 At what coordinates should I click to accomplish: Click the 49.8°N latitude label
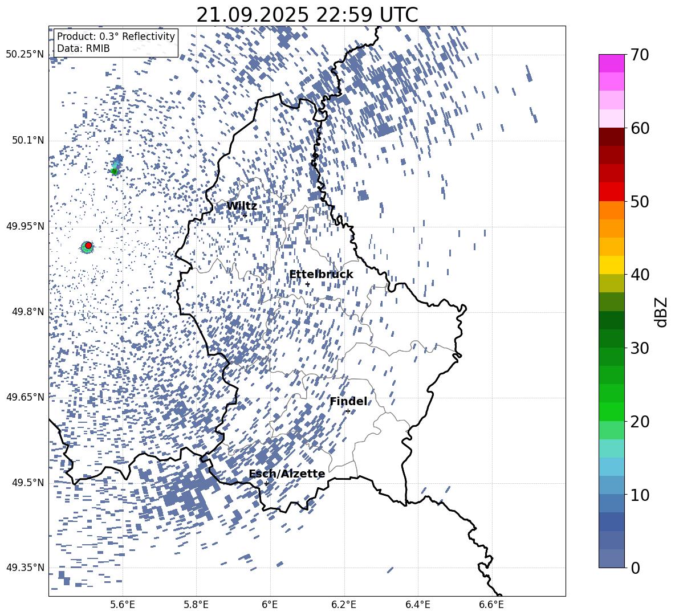(27, 312)
